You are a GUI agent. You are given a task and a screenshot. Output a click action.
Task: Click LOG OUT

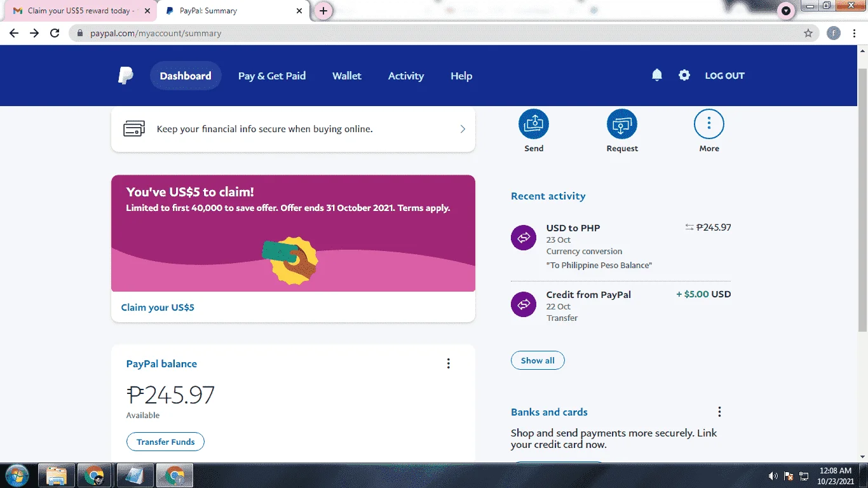coord(724,76)
